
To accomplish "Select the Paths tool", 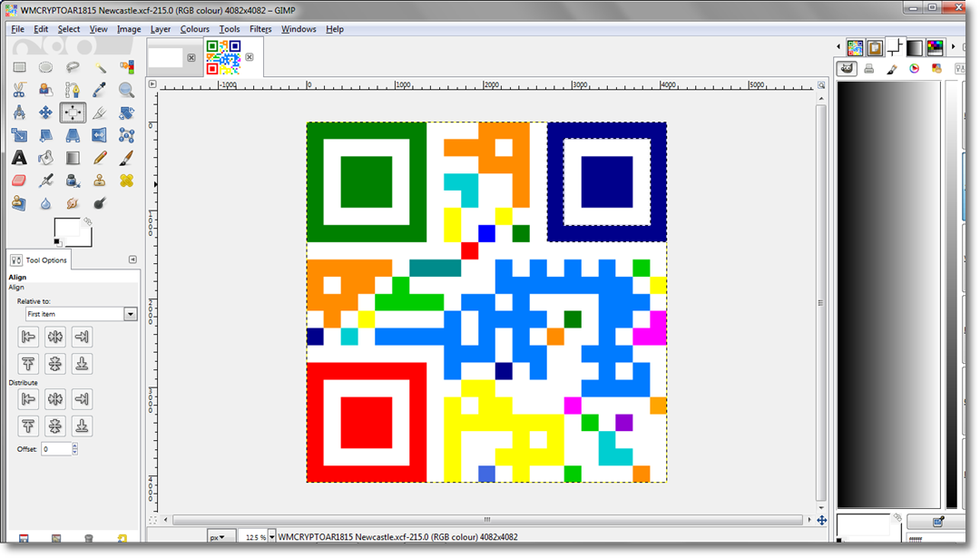I will click(x=73, y=90).
